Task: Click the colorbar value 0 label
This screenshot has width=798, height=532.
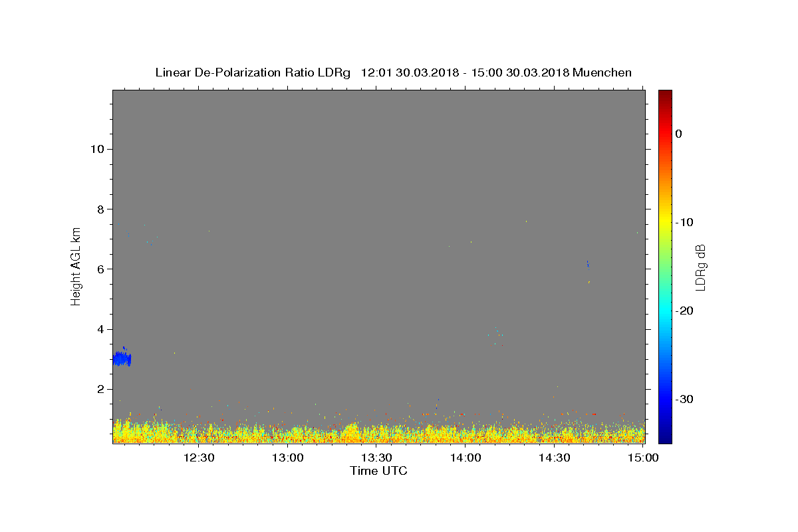Action: [679, 134]
